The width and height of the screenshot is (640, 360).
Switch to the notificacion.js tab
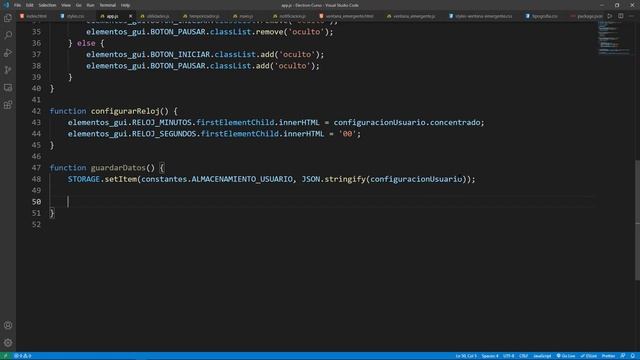point(292,16)
